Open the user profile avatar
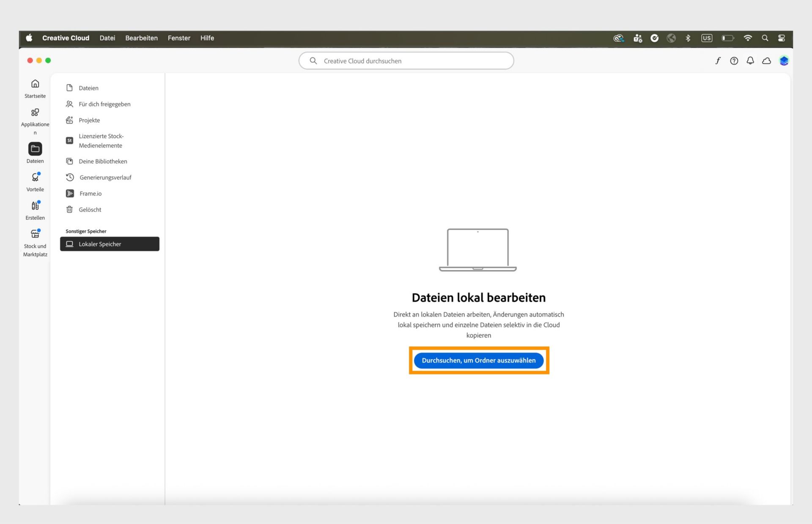 pyautogui.click(x=784, y=61)
